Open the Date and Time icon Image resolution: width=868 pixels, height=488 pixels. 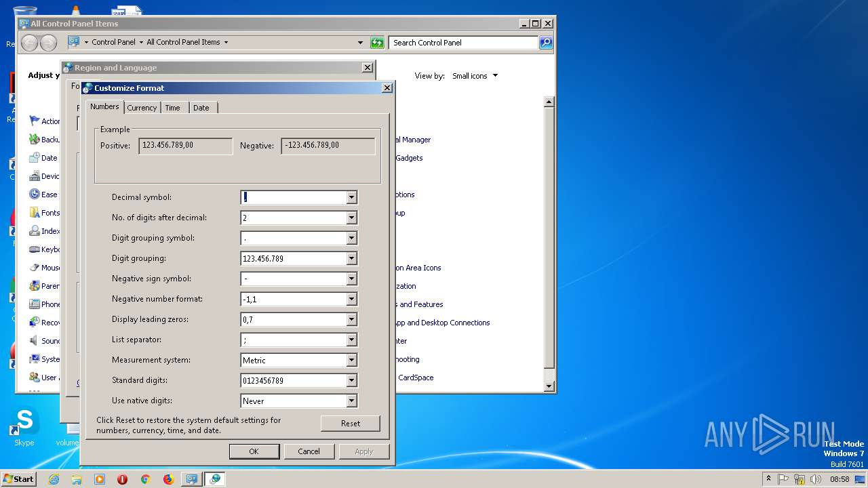35,157
